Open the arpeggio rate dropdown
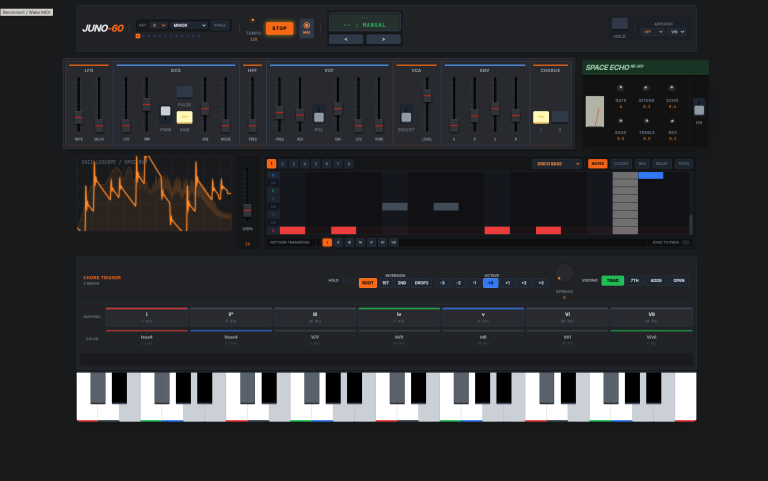768x481 pixels. [677, 32]
